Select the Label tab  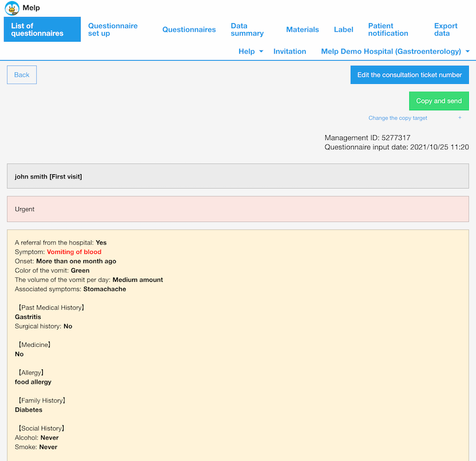click(x=343, y=29)
